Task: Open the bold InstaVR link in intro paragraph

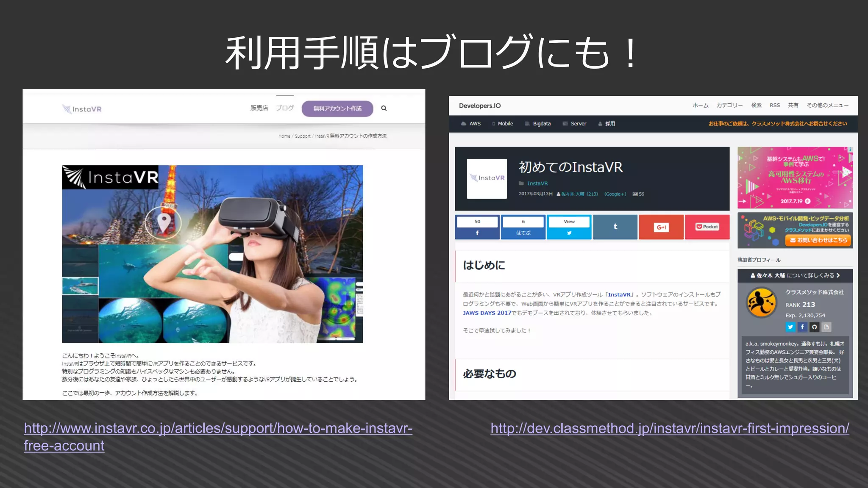Action: point(619,295)
